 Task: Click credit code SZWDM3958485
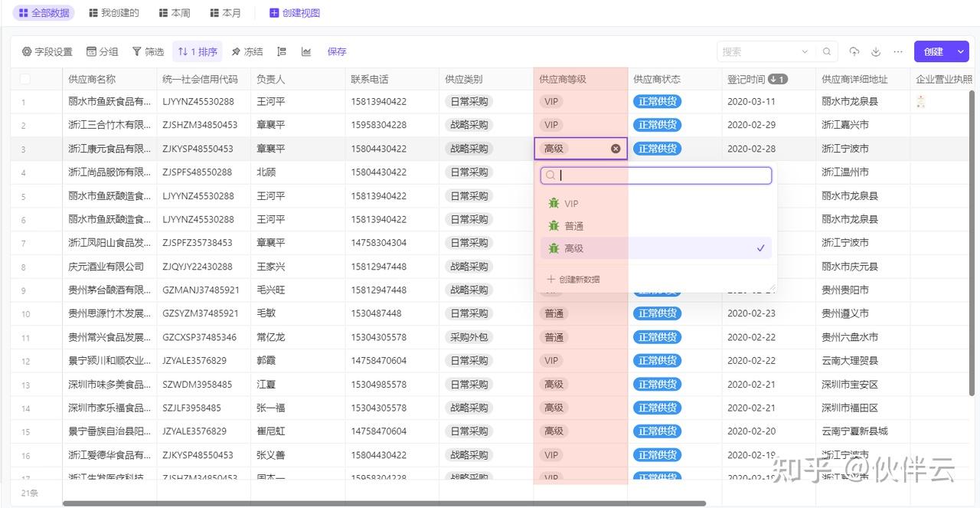pyautogui.click(x=197, y=385)
